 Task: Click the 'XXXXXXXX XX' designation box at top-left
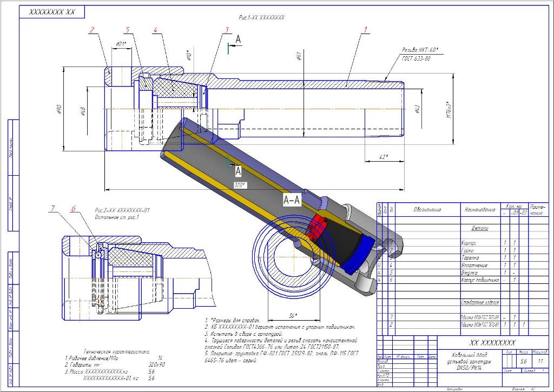[x=52, y=12]
